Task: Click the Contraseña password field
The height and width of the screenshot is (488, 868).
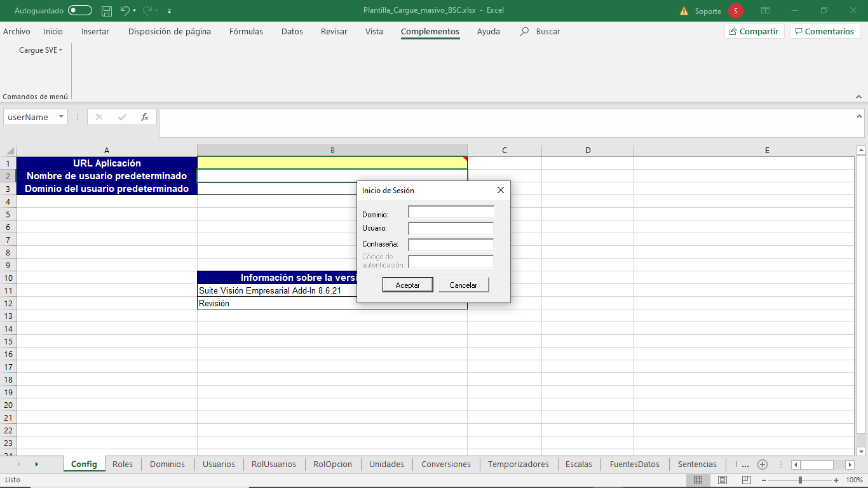Action: click(451, 245)
